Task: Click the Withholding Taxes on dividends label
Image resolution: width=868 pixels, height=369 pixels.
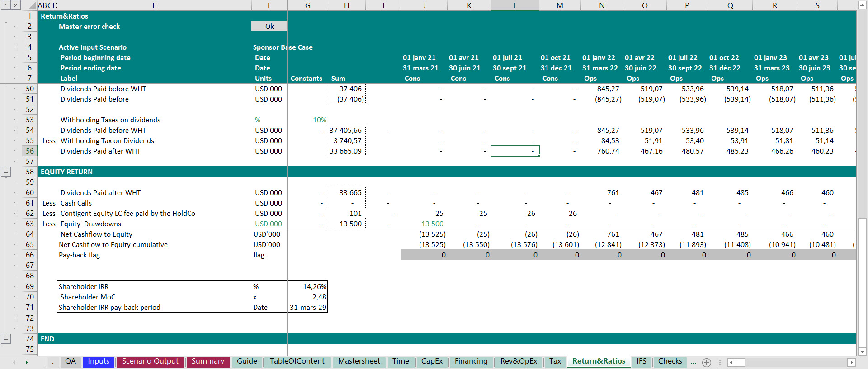Action: tap(110, 120)
